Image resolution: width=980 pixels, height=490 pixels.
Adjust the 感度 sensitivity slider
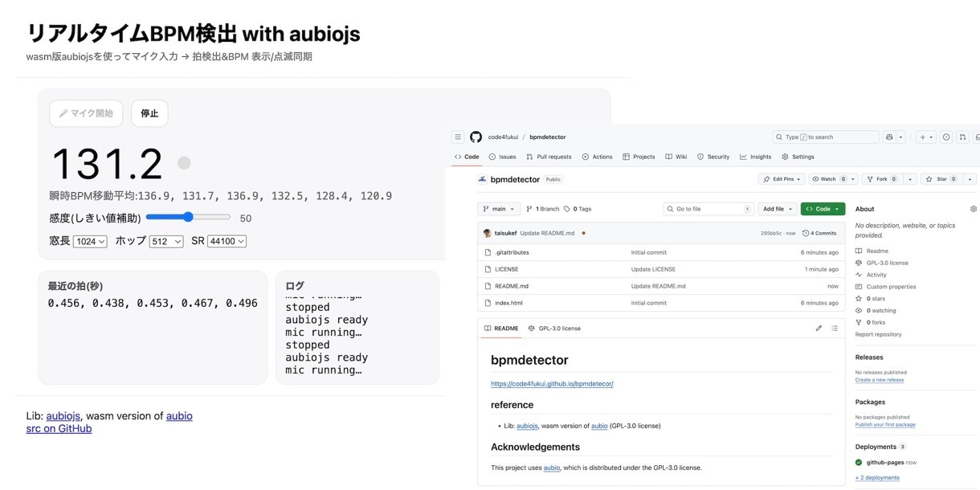(188, 217)
